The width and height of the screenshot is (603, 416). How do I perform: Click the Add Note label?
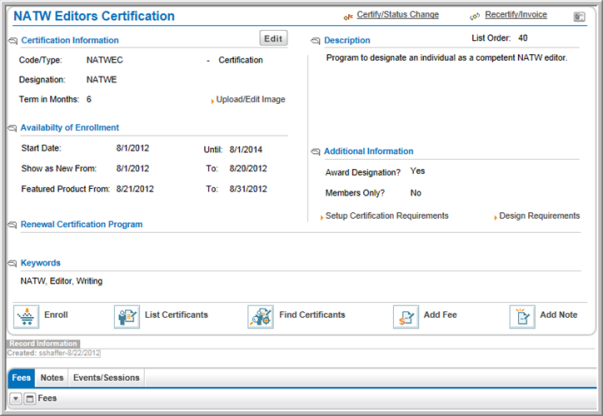tap(558, 315)
